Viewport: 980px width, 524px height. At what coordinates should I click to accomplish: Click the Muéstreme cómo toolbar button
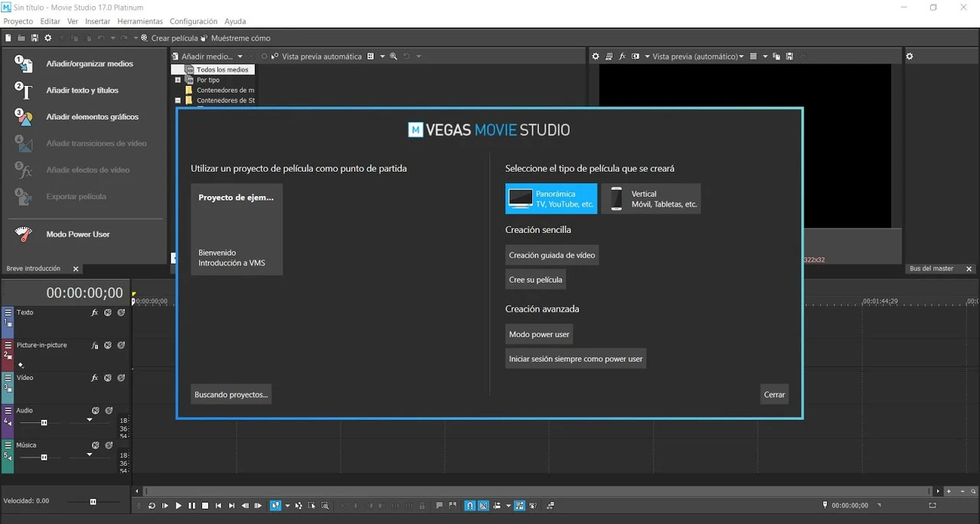click(x=235, y=38)
